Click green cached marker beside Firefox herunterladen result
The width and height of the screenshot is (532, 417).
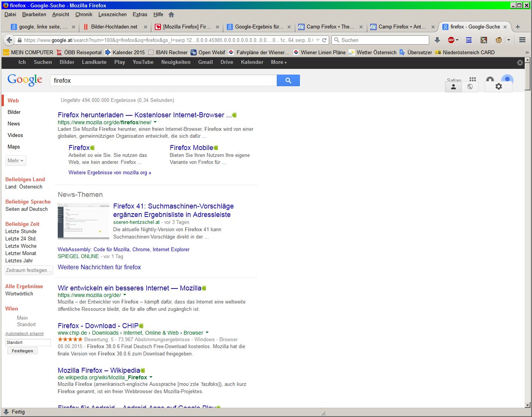point(234,115)
